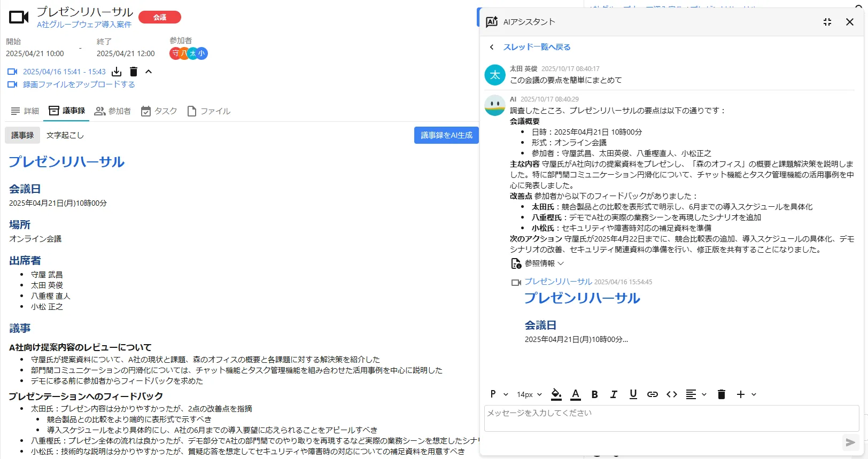The height and width of the screenshot is (459, 868).
Task: Click back chevron beside thread list
Action: point(492,47)
